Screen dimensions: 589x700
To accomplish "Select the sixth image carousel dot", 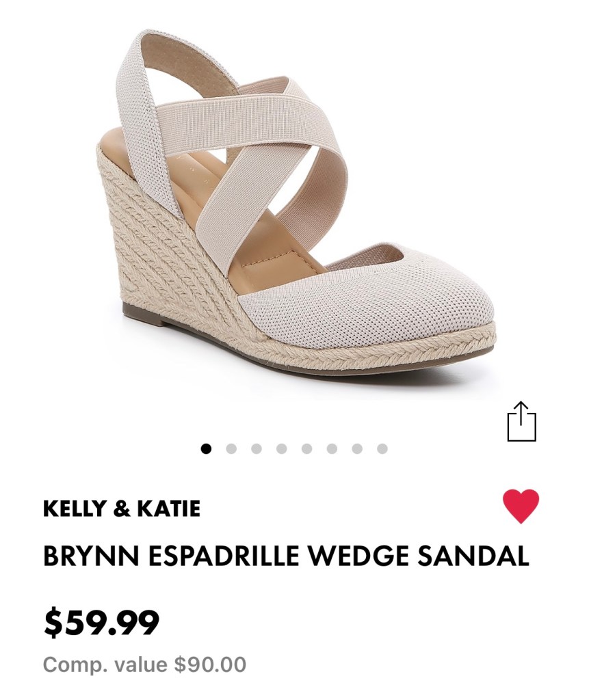I will pyautogui.click(x=332, y=448).
